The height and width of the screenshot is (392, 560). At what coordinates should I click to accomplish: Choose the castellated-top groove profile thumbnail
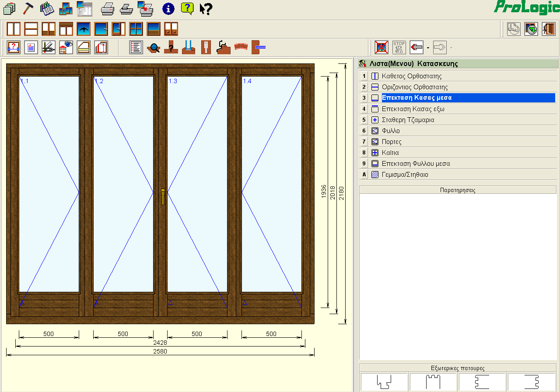[434, 382]
